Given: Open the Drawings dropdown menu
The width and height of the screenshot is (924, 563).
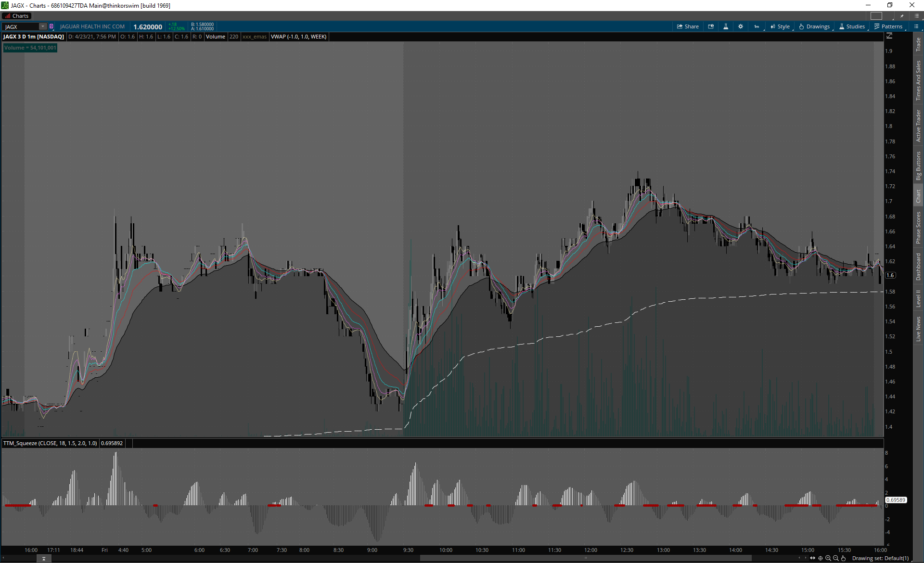Looking at the screenshot, I should point(814,26).
